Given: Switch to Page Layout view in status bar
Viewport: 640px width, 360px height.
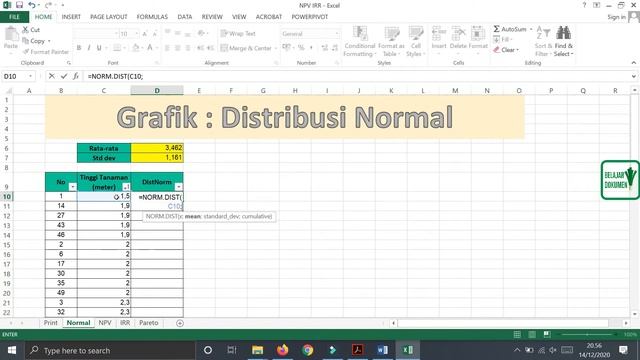Looking at the screenshot, I should [x=532, y=334].
